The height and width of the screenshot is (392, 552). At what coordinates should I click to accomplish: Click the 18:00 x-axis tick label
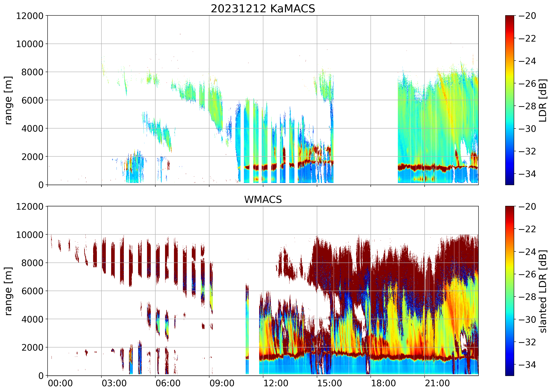(383, 383)
